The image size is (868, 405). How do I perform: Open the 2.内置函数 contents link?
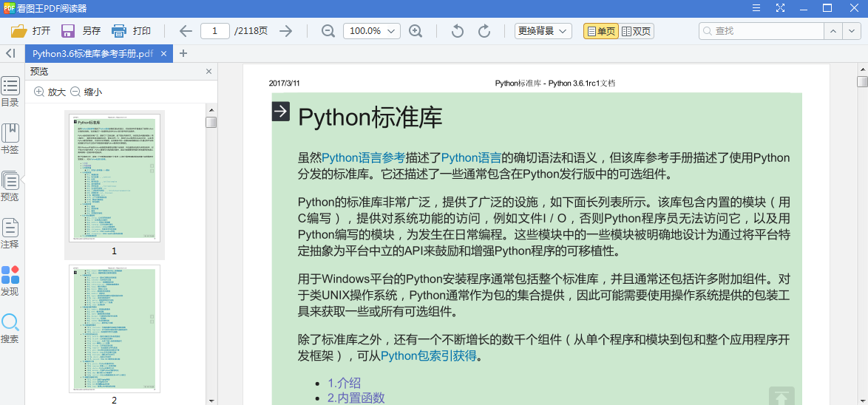[x=356, y=398]
